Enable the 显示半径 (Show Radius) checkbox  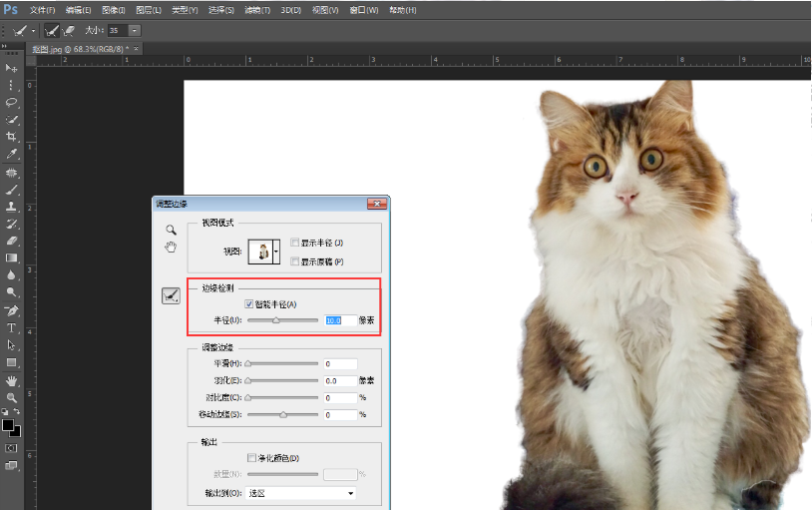coord(294,243)
